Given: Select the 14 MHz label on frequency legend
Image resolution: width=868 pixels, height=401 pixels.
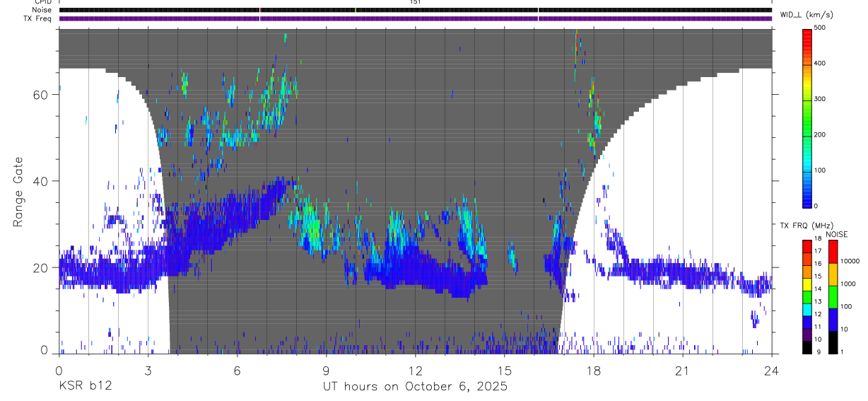Looking at the screenshot, I should click(817, 289).
